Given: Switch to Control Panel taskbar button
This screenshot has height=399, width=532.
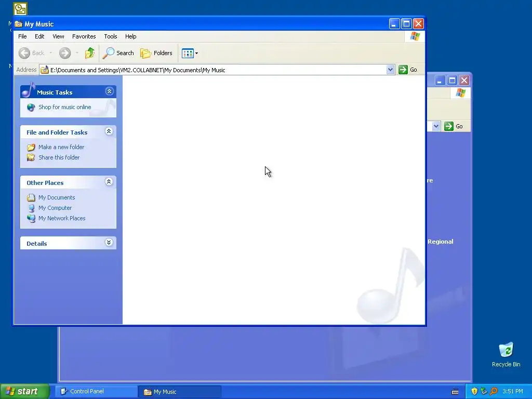Looking at the screenshot, I should tap(96, 392).
